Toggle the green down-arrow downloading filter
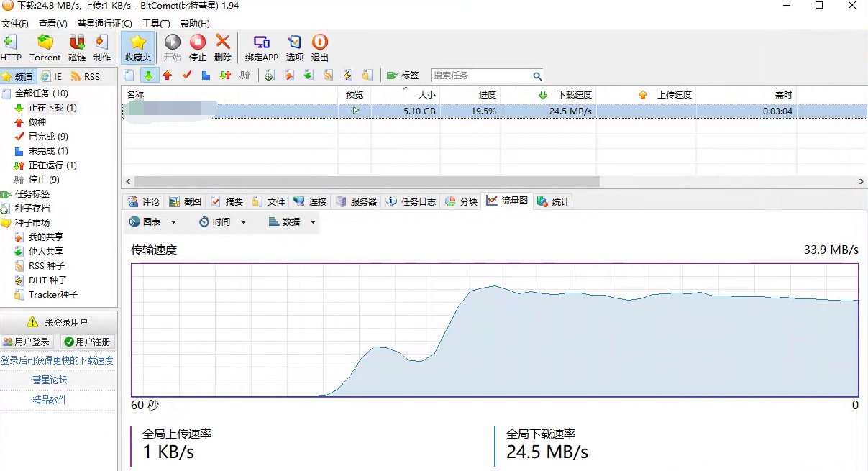This screenshot has height=471, width=868. click(x=149, y=75)
